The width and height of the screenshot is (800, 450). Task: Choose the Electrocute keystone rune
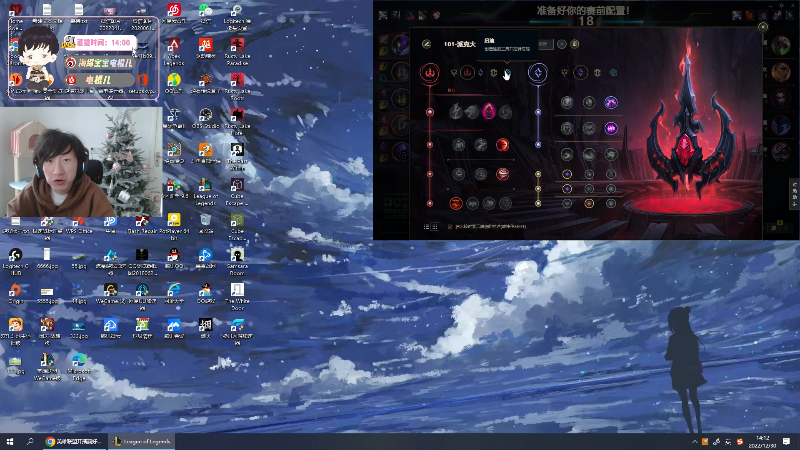coord(456,112)
